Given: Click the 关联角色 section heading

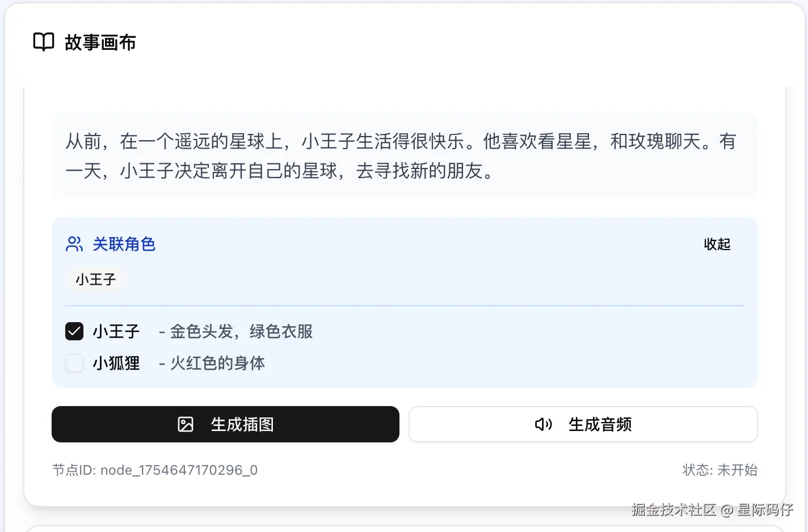Looking at the screenshot, I should 124,244.
